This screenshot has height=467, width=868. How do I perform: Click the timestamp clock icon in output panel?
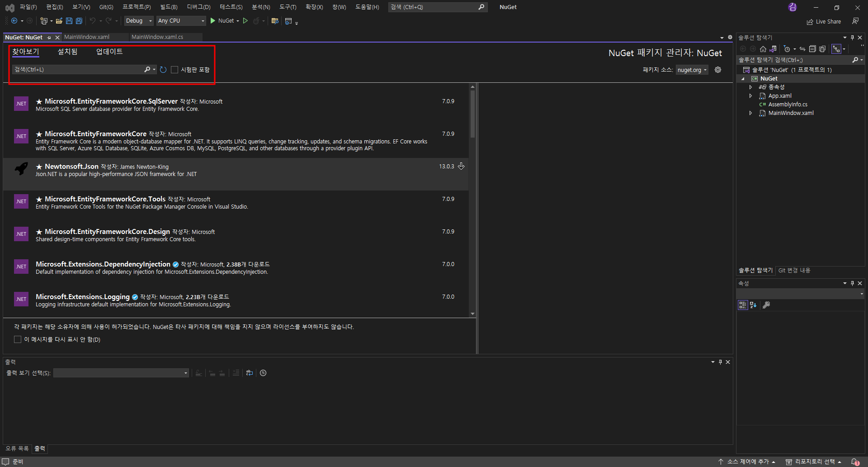coord(263,373)
